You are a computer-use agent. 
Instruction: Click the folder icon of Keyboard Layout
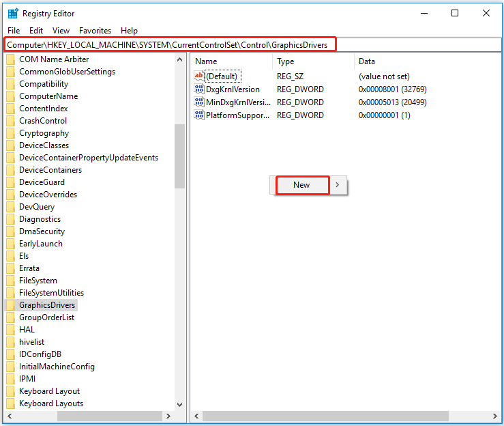click(11, 391)
